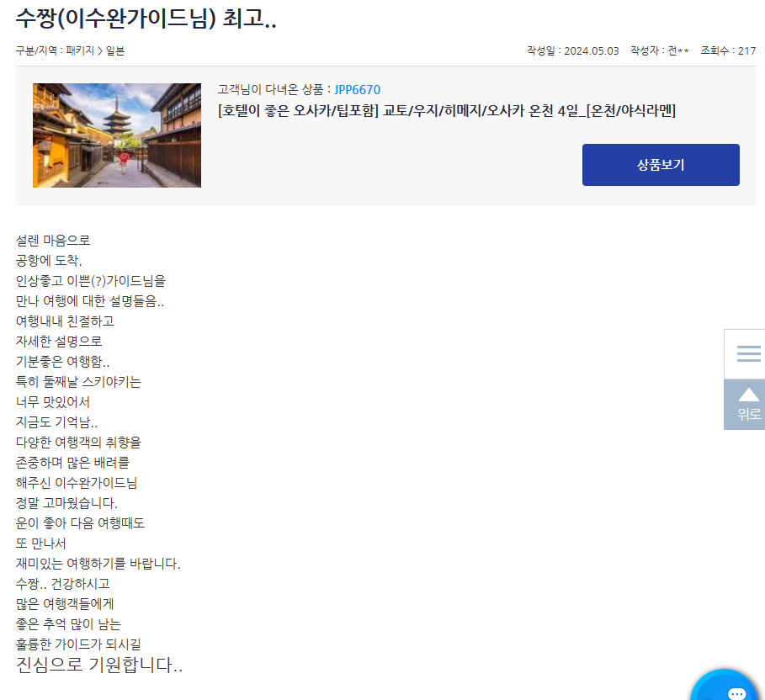Click the line 수짱.. 건강하시고
The width and height of the screenshot is (765, 700).
click(x=62, y=584)
